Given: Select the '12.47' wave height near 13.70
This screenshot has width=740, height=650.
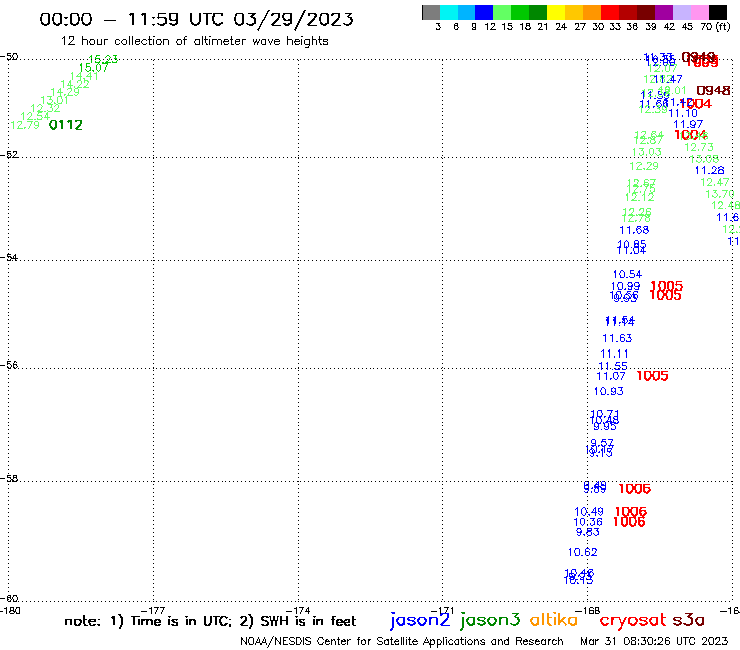Looking at the screenshot, I should point(715,182).
